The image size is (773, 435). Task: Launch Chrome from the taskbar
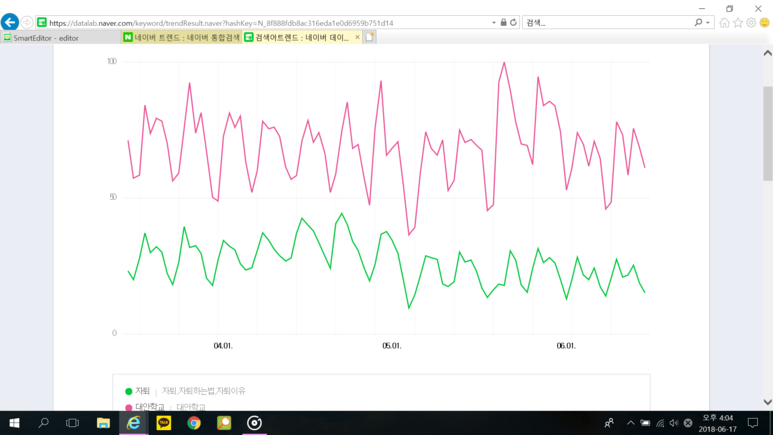click(x=194, y=423)
